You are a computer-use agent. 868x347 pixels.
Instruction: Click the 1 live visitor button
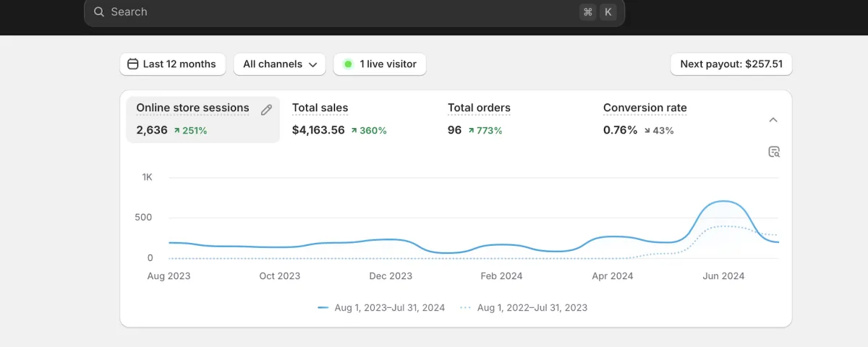(380, 64)
